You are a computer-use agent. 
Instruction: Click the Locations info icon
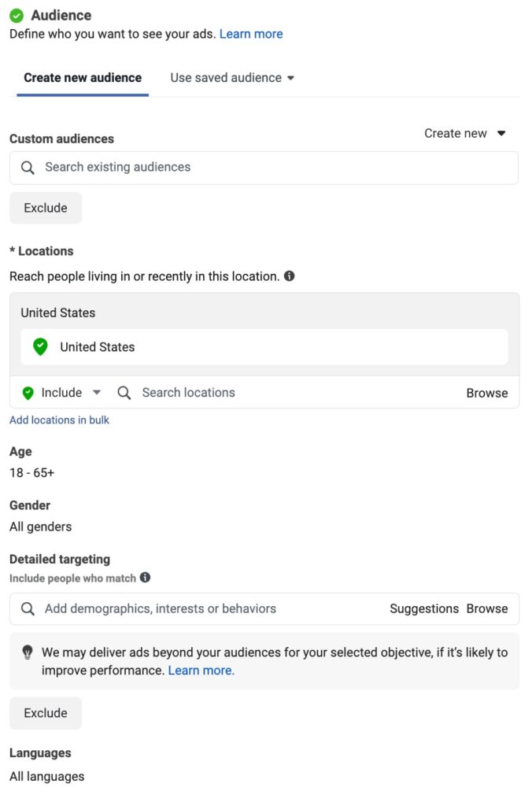point(290,276)
